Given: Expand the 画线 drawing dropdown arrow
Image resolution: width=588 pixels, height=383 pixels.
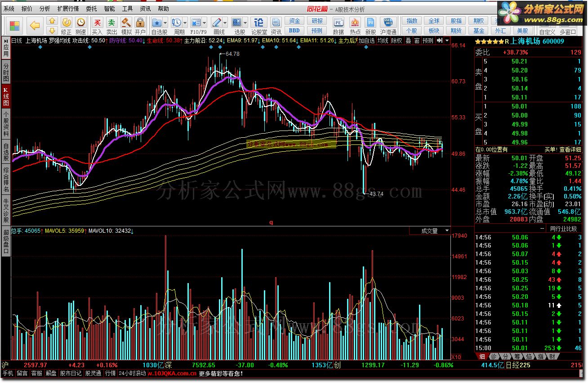Looking at the screenshot, I should pyautogui.click(x=225, y=22).
